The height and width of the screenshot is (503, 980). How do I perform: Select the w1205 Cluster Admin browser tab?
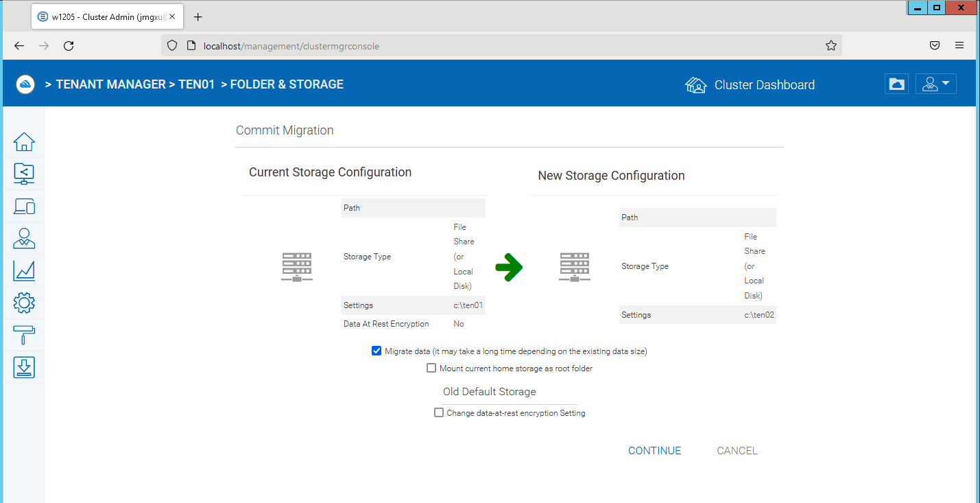click(x=108, y=16)
